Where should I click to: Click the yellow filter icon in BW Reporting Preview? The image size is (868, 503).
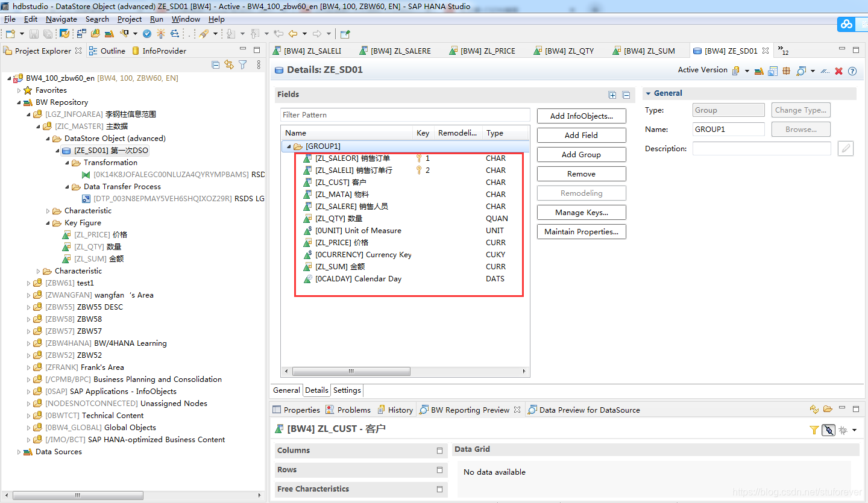pos(814,430)
